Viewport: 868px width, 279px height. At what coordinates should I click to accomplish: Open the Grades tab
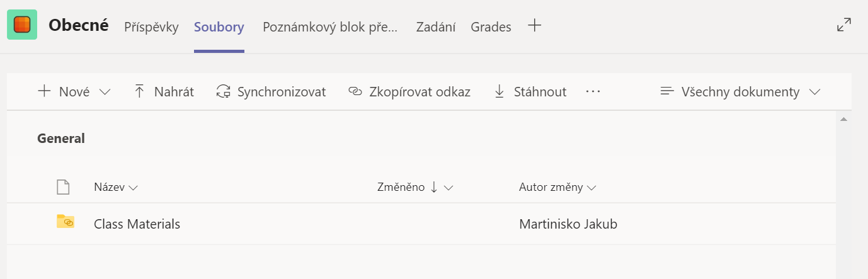(x=491, y=27)
